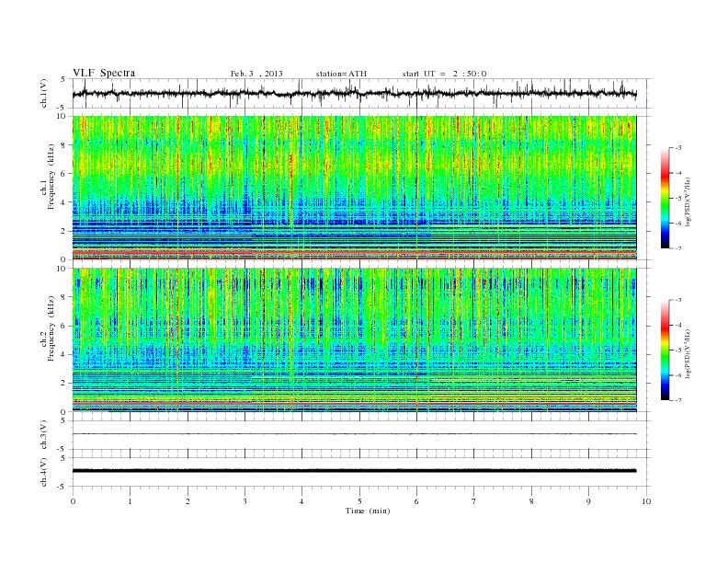Screen dimensions: 728x563
Task: Click the log(PSD) label beside ch.1 colorbar
Action: (x=688, y=202)
